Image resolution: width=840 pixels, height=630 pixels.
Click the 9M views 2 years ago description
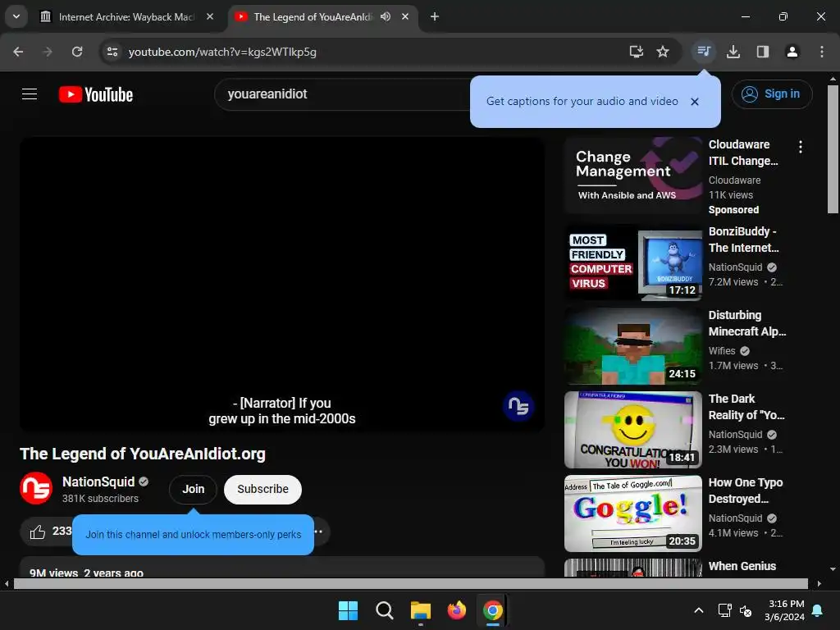pyautogui.click(x=86, y=573)
